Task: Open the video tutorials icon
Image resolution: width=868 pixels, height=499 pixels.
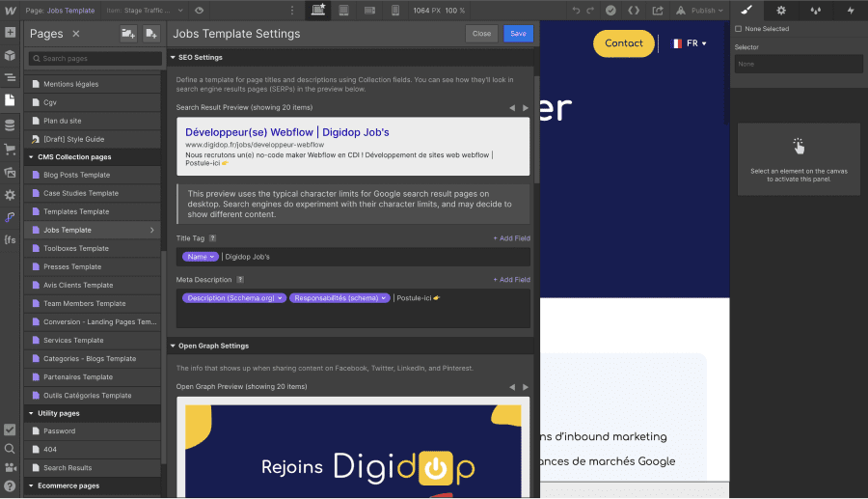Action: pyautogui.click(x=10, y=467)
